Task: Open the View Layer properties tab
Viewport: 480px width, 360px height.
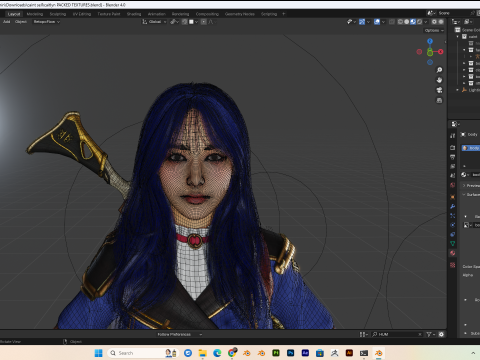Action: pos(452,166)
